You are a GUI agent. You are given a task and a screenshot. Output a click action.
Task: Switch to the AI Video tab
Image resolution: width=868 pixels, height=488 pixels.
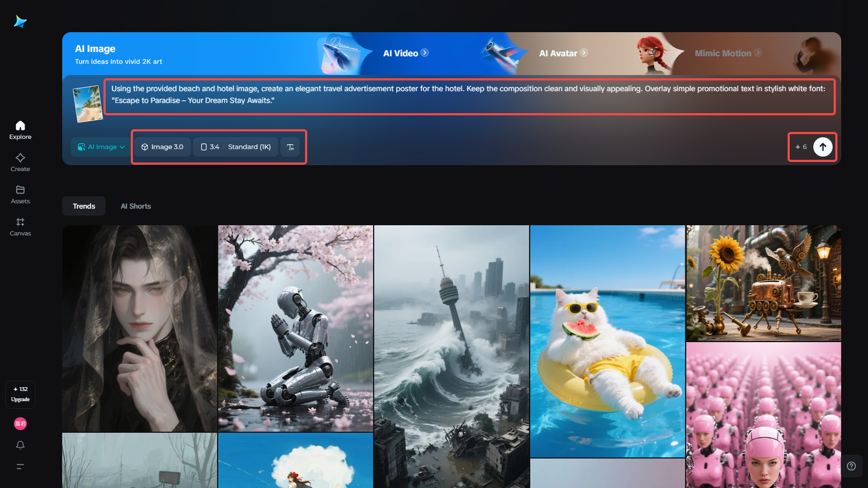405,53
